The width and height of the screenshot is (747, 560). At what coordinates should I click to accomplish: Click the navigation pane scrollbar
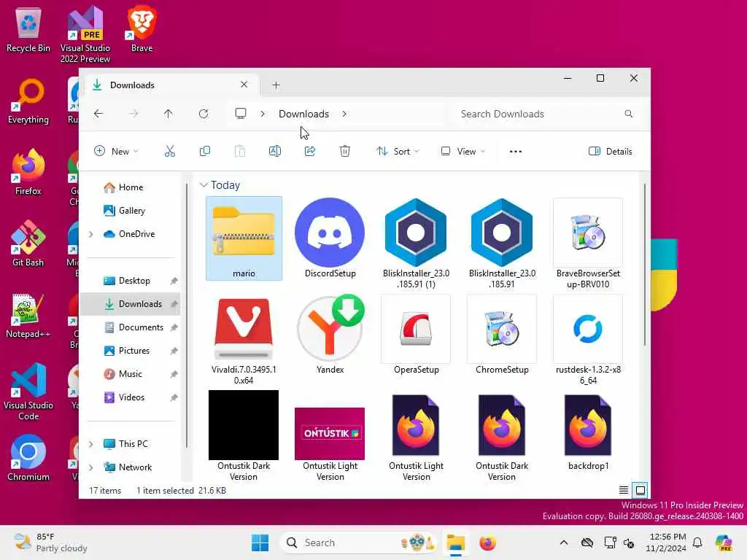tap(187, 314)
